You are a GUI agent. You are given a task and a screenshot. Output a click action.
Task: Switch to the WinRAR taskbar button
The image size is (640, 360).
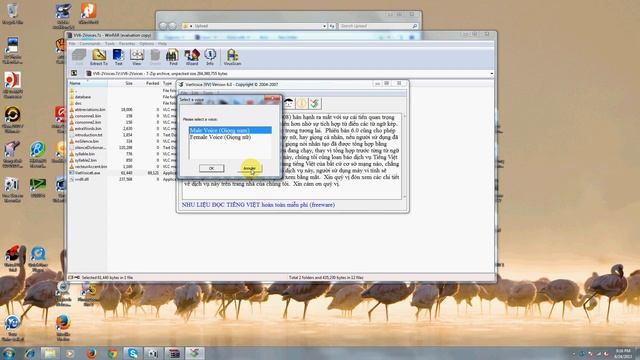click(174, 353)
